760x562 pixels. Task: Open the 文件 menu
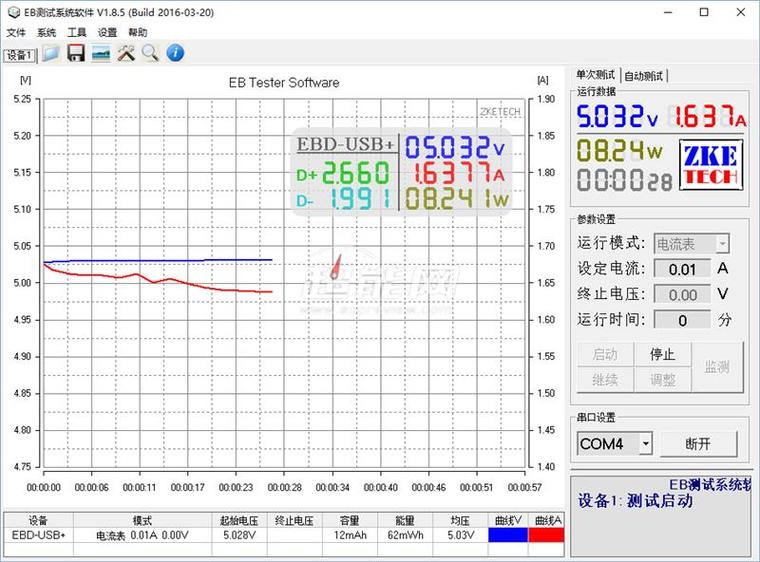coord(16,32)
